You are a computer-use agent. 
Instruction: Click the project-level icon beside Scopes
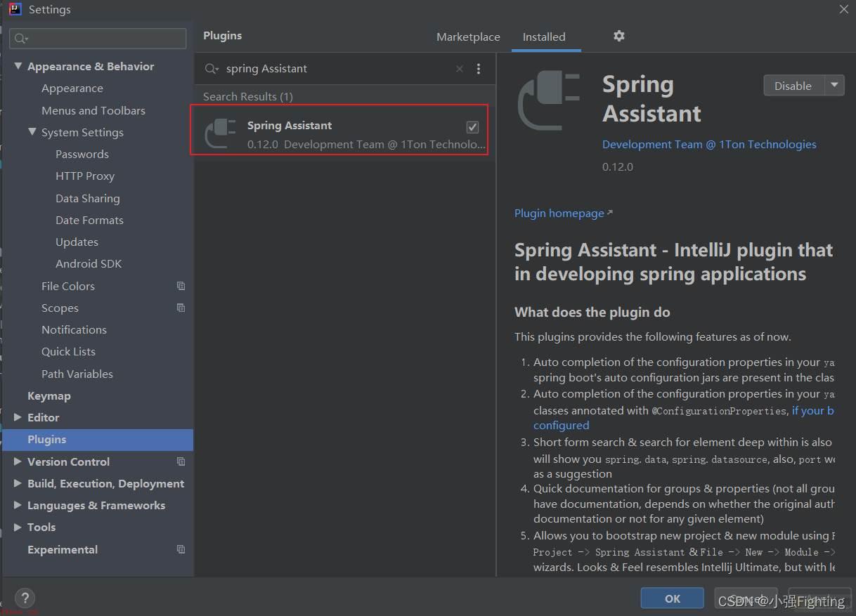click(181, 308)
